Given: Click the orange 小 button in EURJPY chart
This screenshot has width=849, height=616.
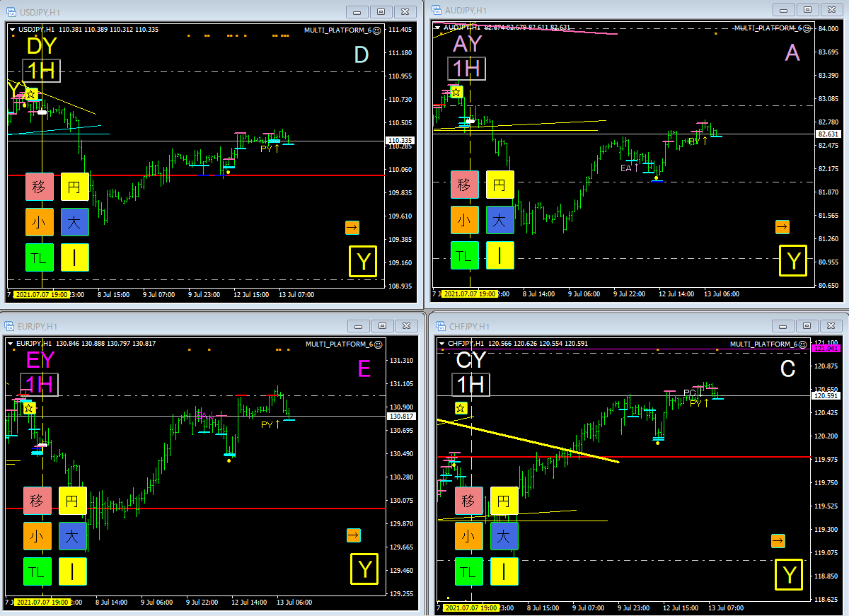Looking at the screenshot, I should pyautogui.click(x=37, y=536).
